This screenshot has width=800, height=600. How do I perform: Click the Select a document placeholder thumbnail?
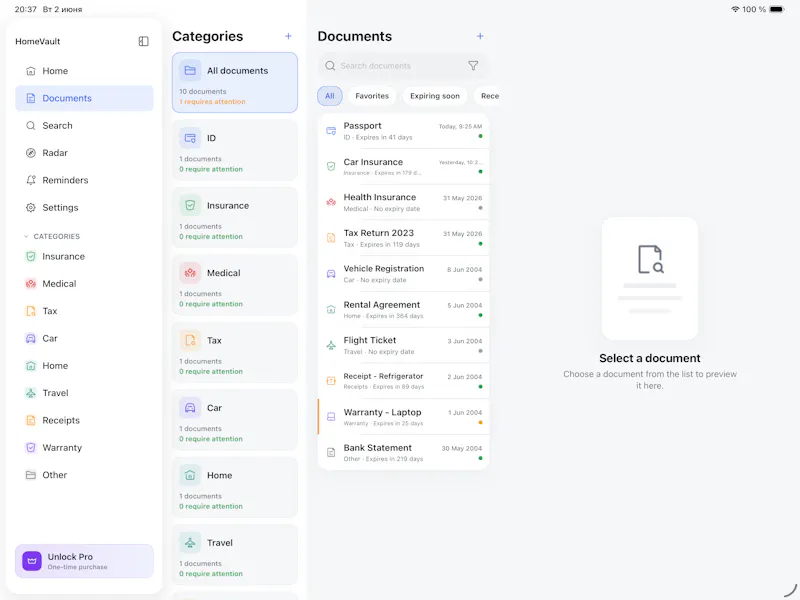point(649,279)
